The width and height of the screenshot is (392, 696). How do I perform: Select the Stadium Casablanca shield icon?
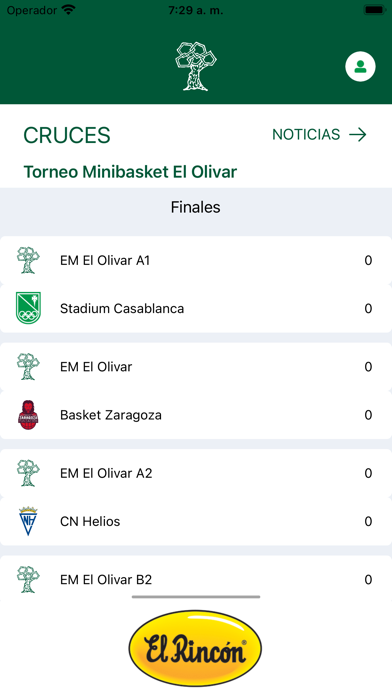(28, 308)
